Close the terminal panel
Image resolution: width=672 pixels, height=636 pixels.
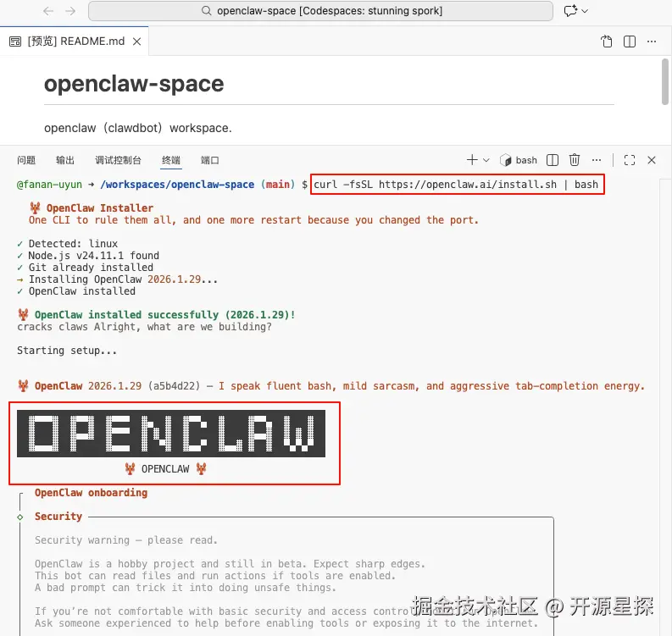(652, 160)
